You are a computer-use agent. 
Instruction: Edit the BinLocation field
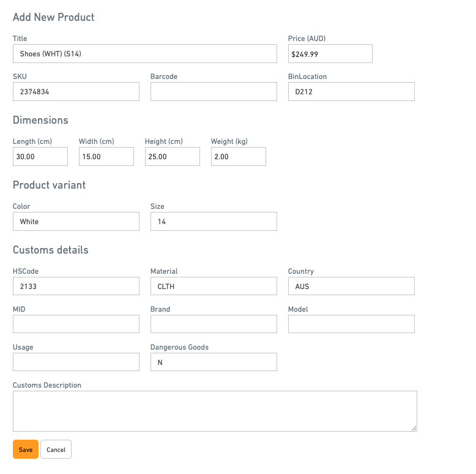click(351, 92)
